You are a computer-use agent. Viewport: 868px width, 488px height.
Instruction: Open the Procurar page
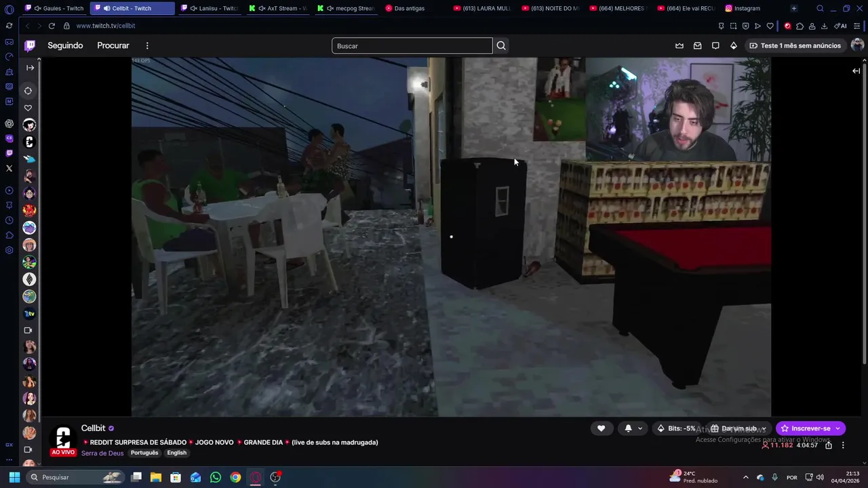pos(113,45)
